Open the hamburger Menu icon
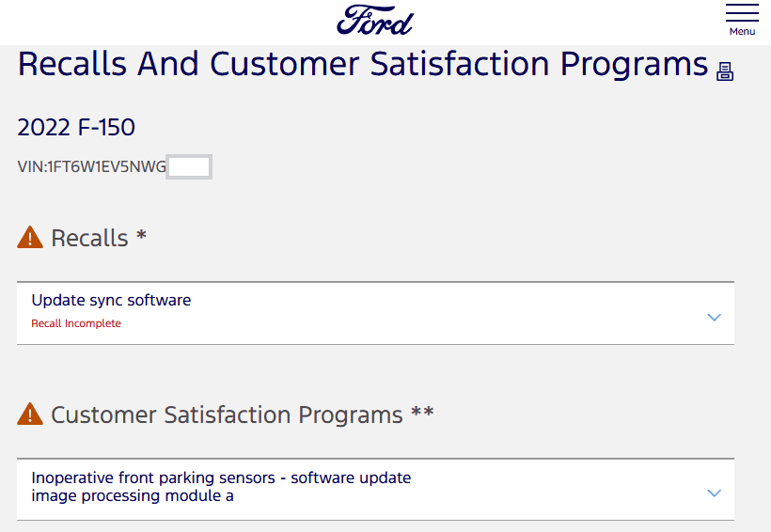771x532 pixels. coord(742,13)
